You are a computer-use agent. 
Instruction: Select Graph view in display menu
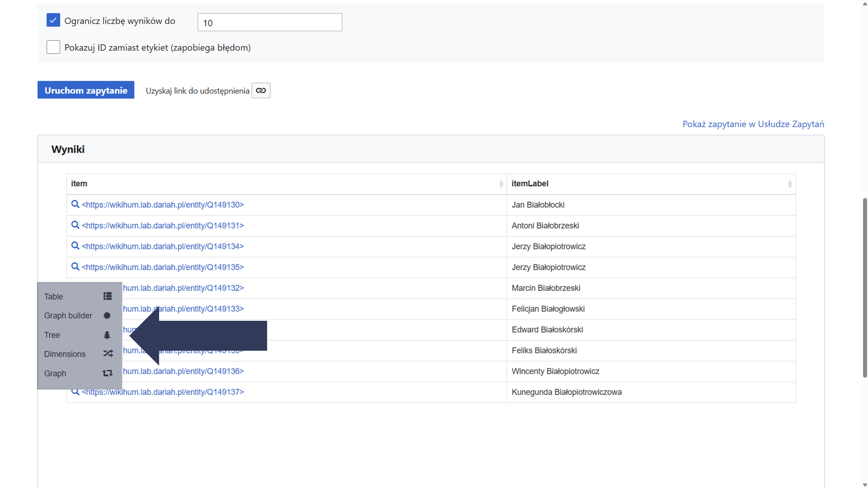click(x=55, y=373)
